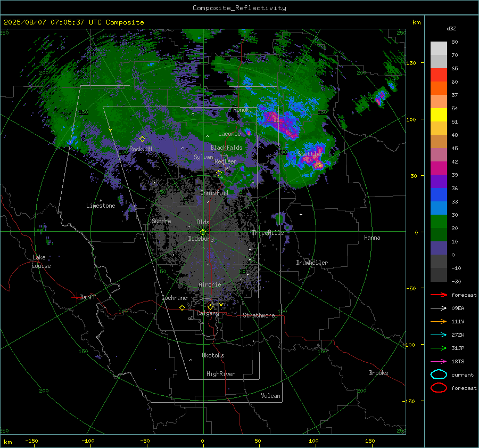
Task: Click the yellow diamond marker near RockyMH
Action: (x=142, y=139)
